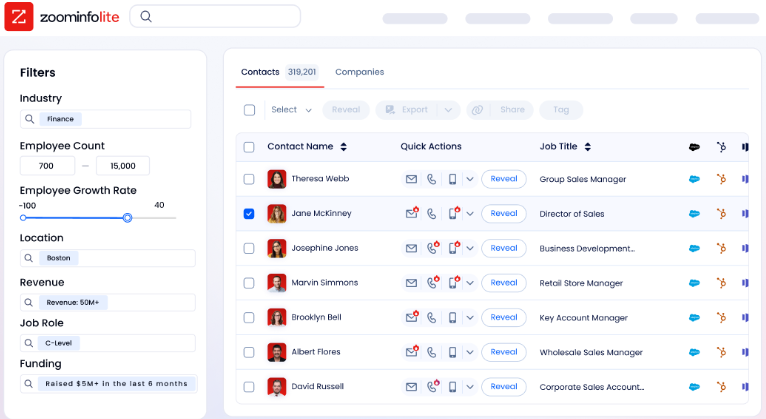Click Salesforce icon in Theresa Webb row
The width and height of the screenshot is (766, 419).
pos(694,179)
